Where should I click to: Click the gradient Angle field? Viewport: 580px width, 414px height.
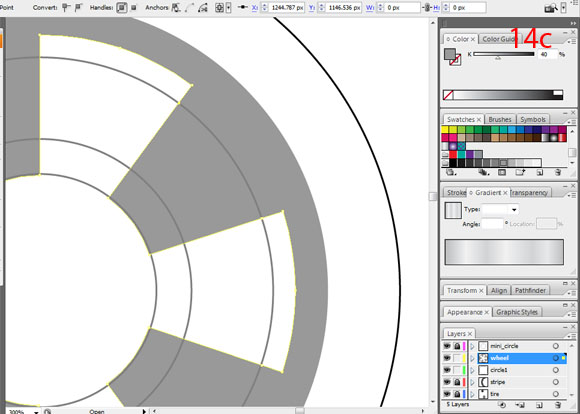tap(492, 224)
